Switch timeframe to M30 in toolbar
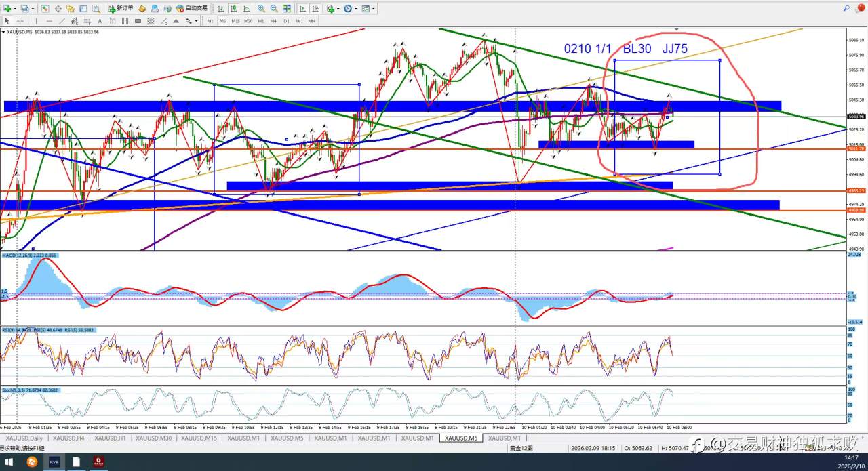 click(x=248, y=21)
